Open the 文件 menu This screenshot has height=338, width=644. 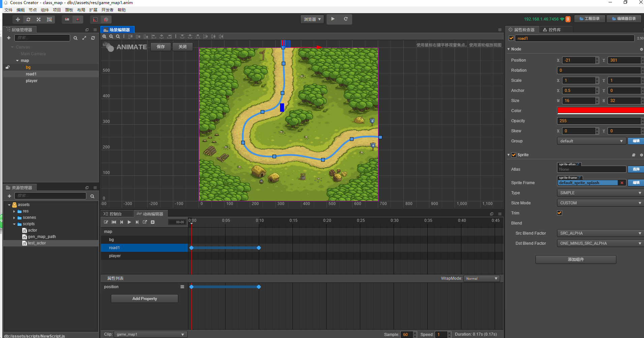click(8, 10)
